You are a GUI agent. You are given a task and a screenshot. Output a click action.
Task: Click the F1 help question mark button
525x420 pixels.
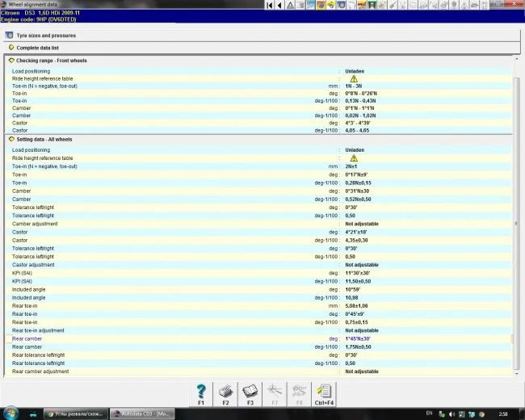click(202, 393)
